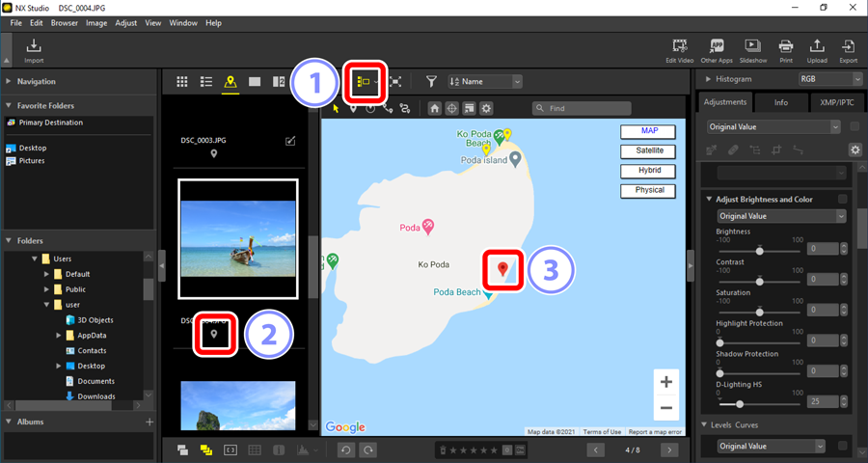Select the map arrow pointer tool
Image resolution: width=868 pixels, height=463 pixels.
(x=336, y=109)
